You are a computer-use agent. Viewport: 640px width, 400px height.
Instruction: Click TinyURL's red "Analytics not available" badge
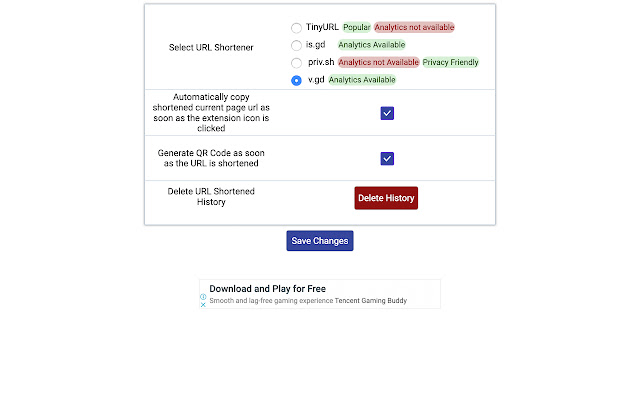(x=414, y=27)
